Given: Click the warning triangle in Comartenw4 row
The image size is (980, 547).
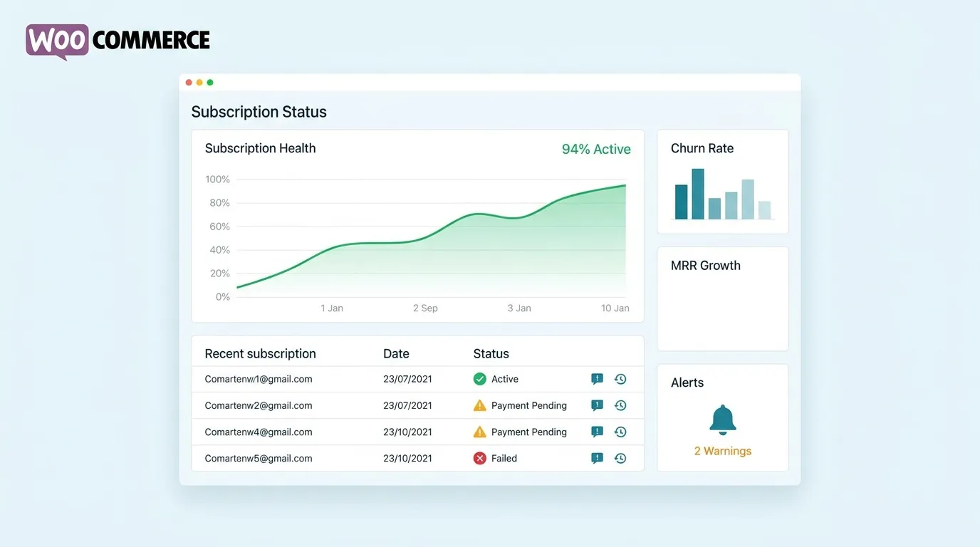Looking at the screenshot, I should pyautogui.click(x=480, y=432).
